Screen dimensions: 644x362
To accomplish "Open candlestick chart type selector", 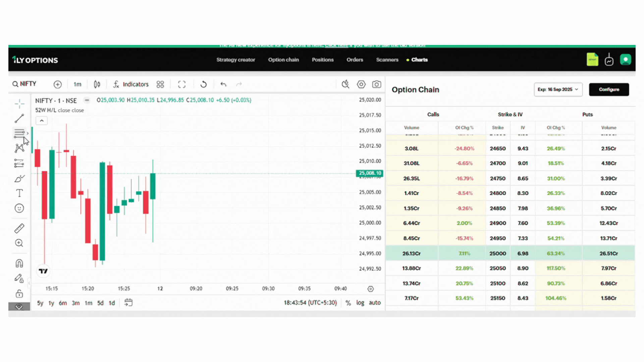I will (97, 84).
